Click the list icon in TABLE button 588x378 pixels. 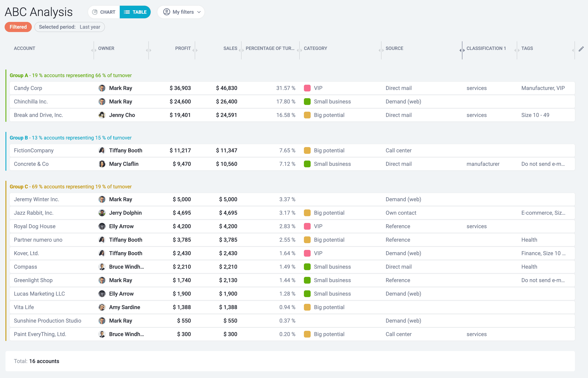(127, 12)
